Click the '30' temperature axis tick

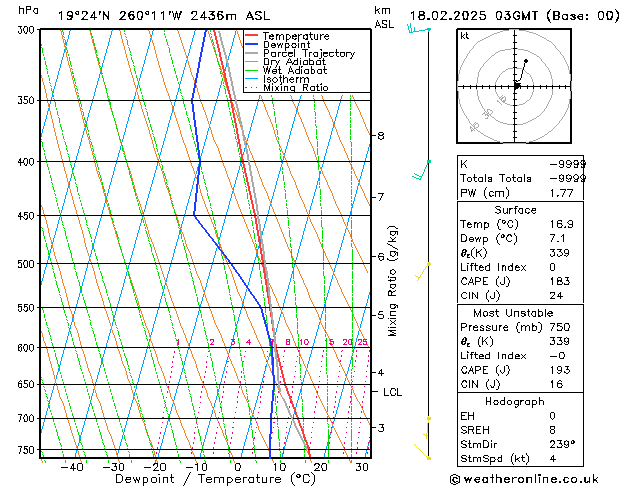pyautogui.click(x=362, y=467)
